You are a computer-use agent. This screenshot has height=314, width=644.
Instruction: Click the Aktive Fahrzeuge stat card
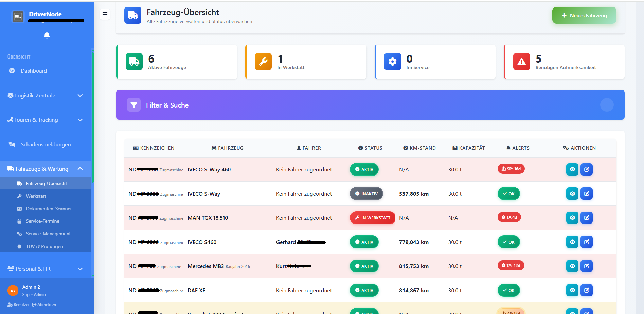[x=177, y=62]
